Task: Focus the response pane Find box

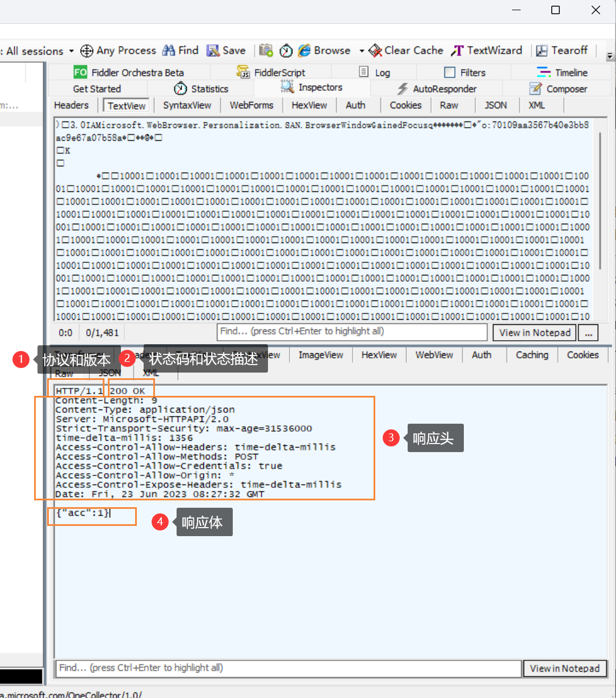Action: tap(288, 668)
